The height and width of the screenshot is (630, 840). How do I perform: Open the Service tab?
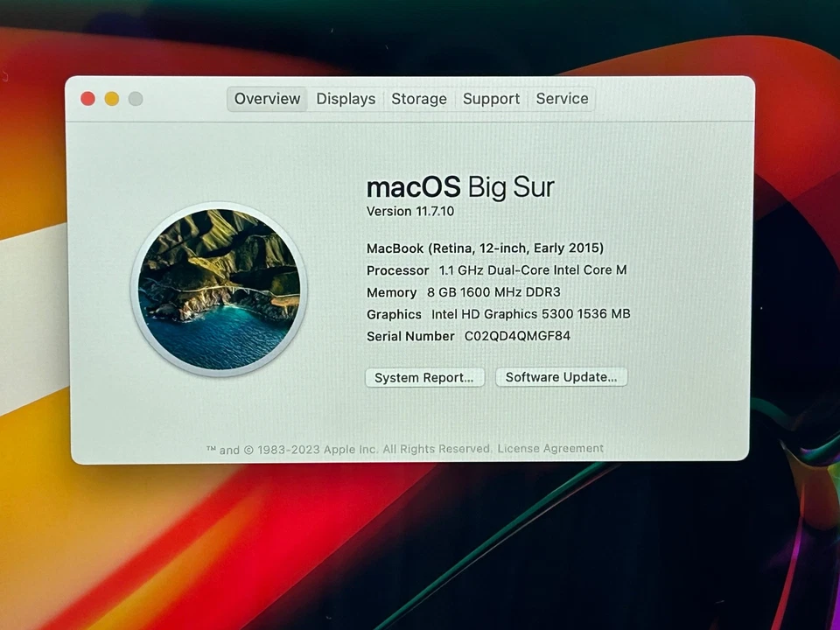(x=562, y=99)
